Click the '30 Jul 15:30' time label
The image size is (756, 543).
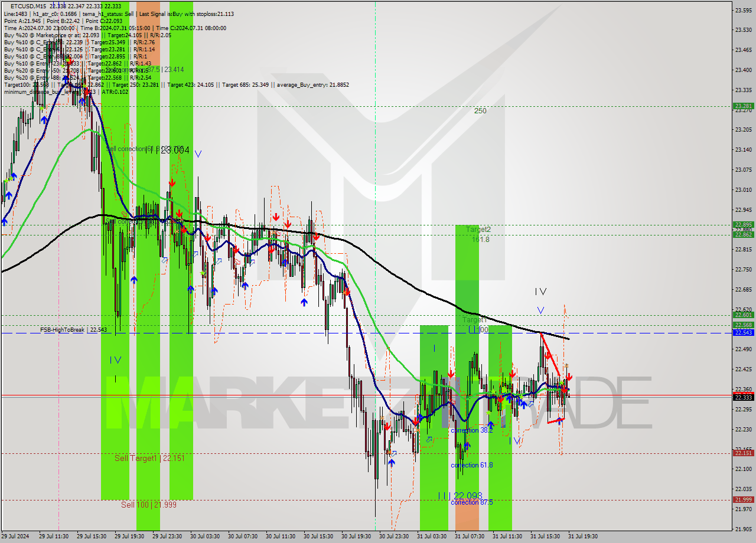[x=318, y=537]
